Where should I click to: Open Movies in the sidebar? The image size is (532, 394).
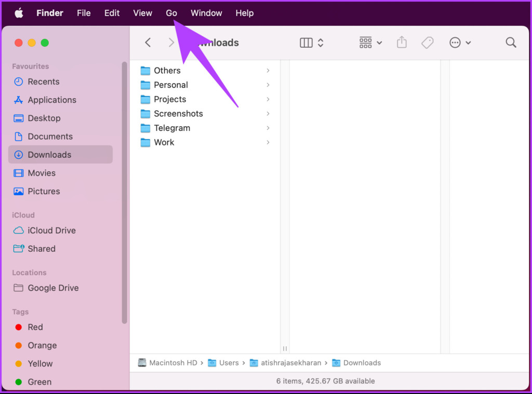[60, 173]
